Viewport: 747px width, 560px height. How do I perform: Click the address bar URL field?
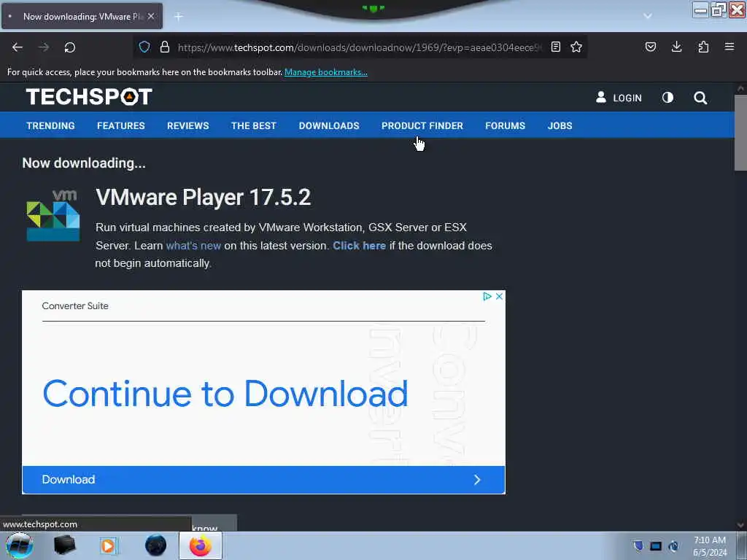pyautogui.click(x=360, y=47)
